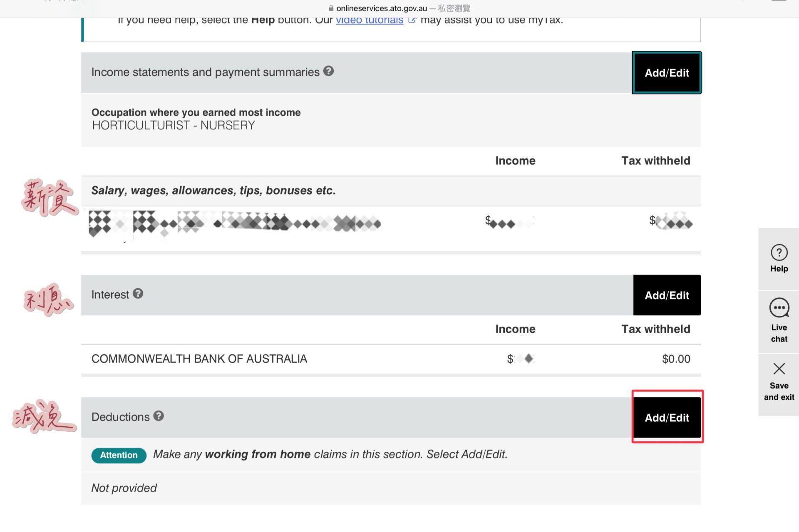This screenshot has width=799, height=532.
Task: Click the Interest help question mark
Action: click(138, 294)
